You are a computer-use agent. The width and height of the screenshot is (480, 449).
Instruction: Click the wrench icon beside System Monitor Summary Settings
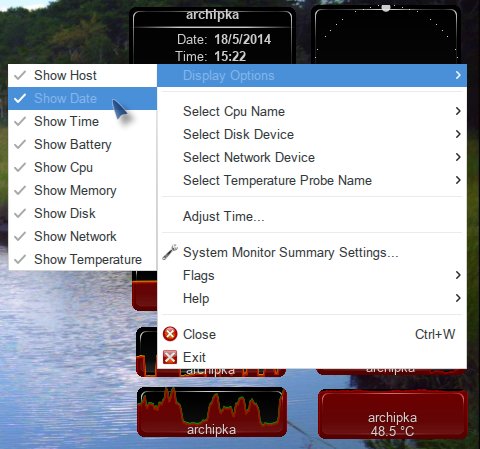(x=170, y=252)
